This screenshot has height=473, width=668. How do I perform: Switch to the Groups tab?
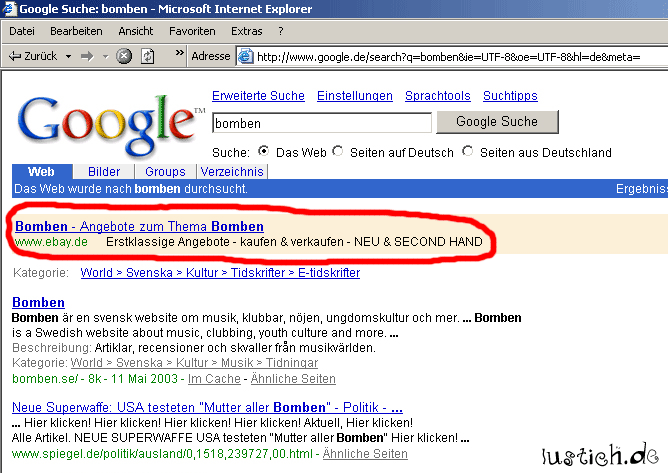click(165, 172)
